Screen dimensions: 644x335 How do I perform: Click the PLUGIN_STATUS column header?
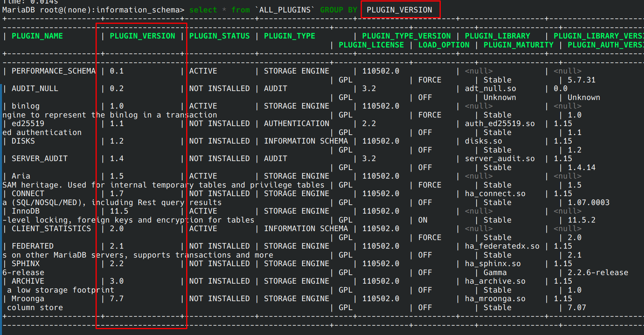[219, 36]
